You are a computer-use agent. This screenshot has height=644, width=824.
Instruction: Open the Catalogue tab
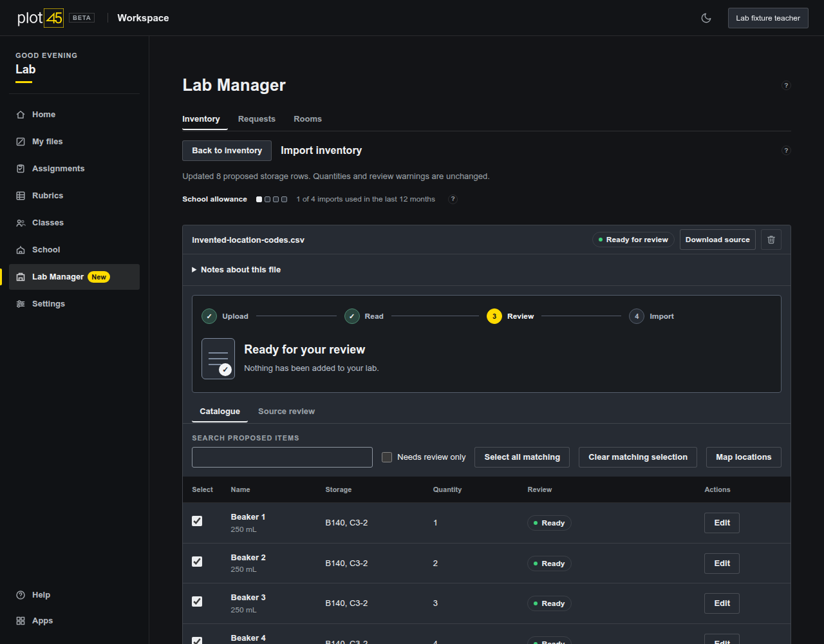[220, 412]
